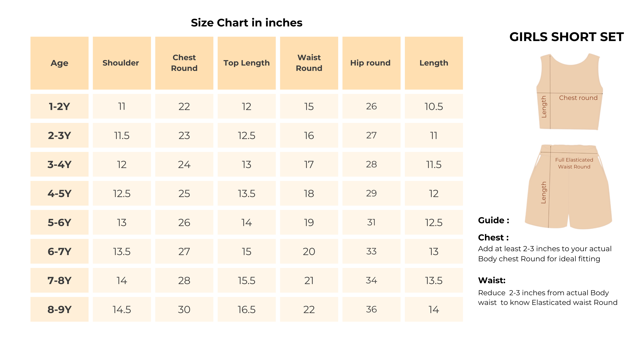Click the Hip round column header

[x=371, y=63]
